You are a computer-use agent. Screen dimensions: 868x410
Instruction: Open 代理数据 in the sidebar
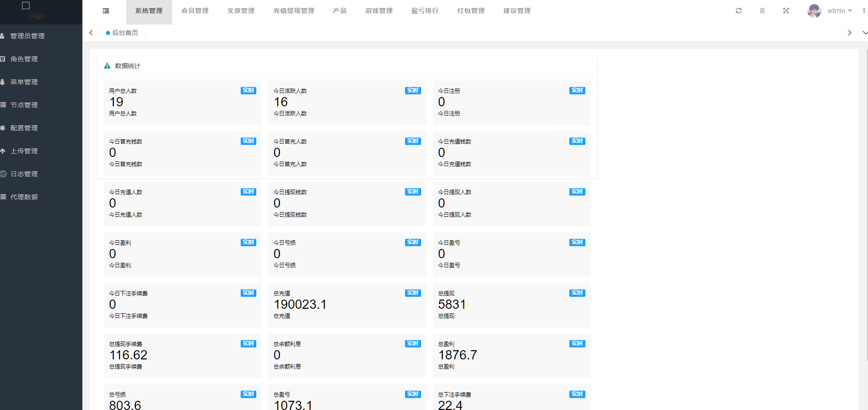(x=24, y=197)
